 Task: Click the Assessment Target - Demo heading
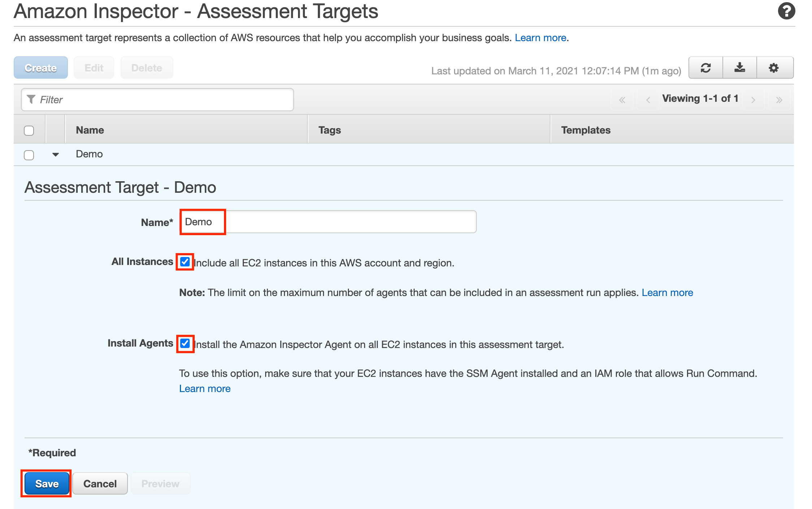120,187
